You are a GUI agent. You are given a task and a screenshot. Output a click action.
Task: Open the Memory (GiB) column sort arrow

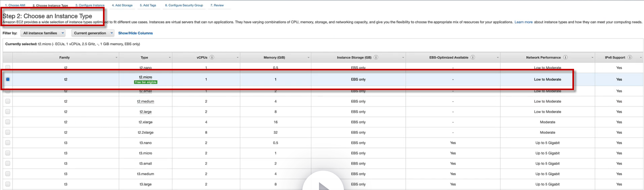tap(309, 58)
